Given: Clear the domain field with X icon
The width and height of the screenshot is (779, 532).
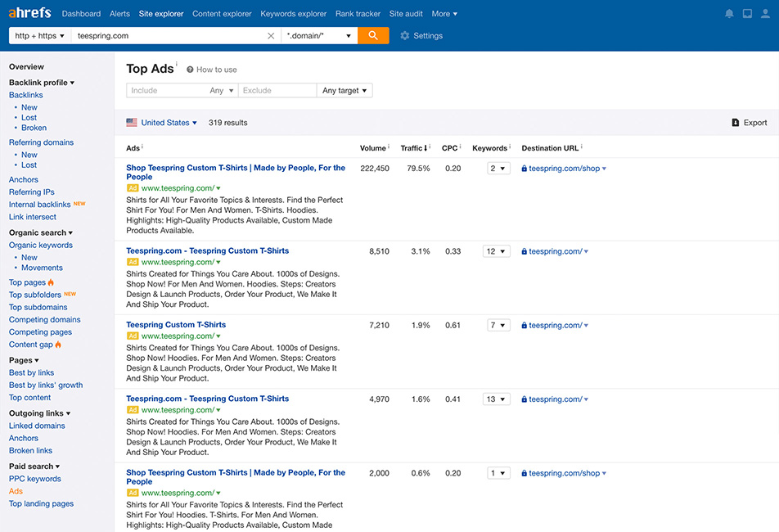Looking at the screenshot, I should click(271, 36).
